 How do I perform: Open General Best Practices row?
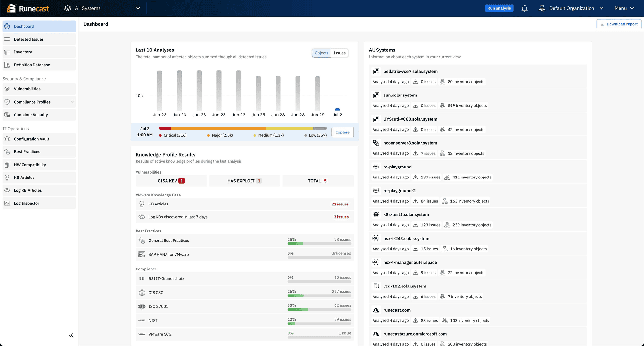(x=245, y=241)
